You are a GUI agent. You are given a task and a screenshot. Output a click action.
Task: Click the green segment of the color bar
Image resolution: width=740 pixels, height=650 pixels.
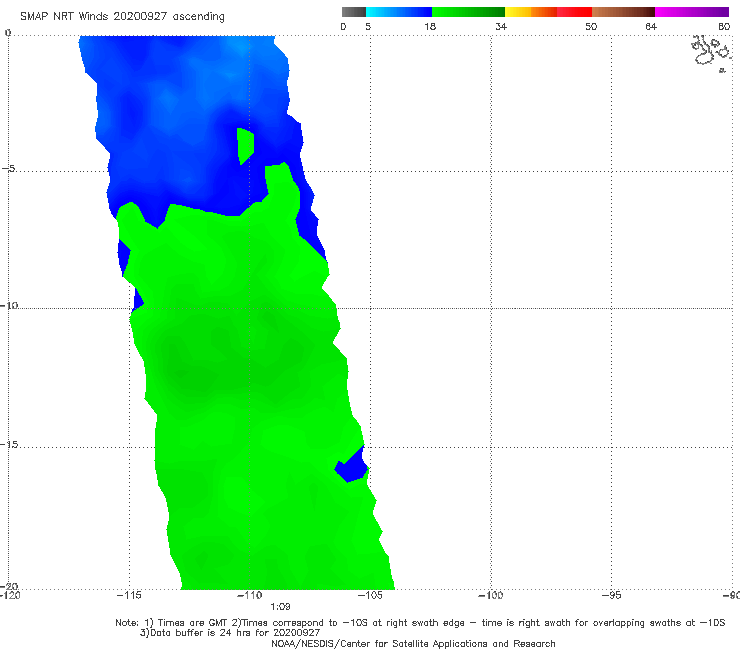(x=468, y=12)
